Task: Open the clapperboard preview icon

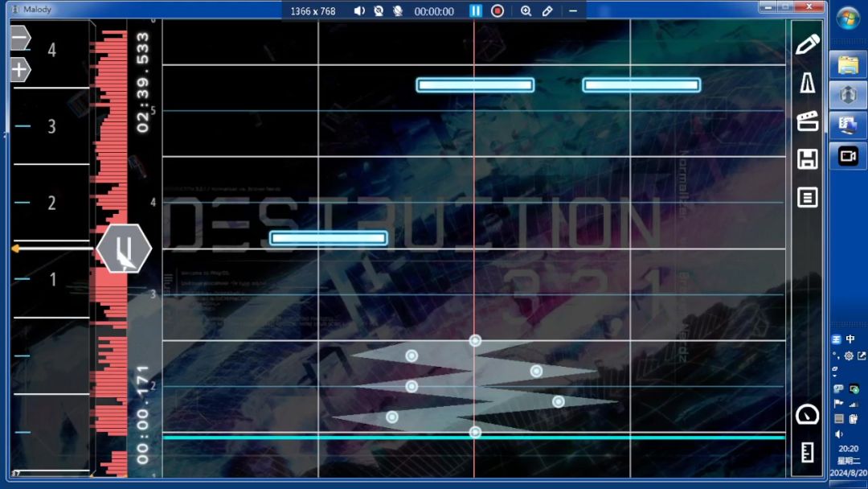Action: pyautogui.click(x=807, y=121)
